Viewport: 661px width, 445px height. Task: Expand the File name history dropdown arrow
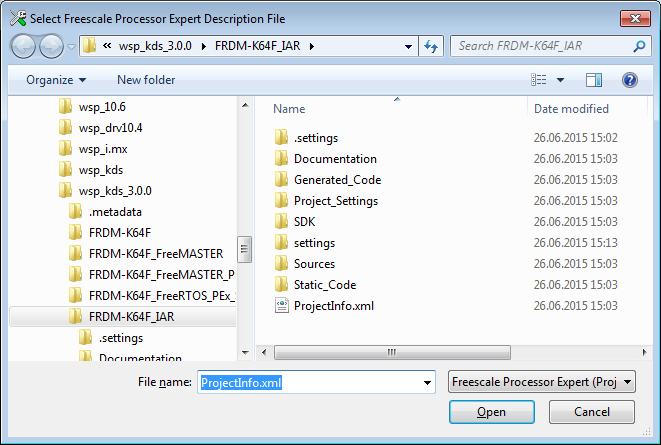[x=427, y=382]
